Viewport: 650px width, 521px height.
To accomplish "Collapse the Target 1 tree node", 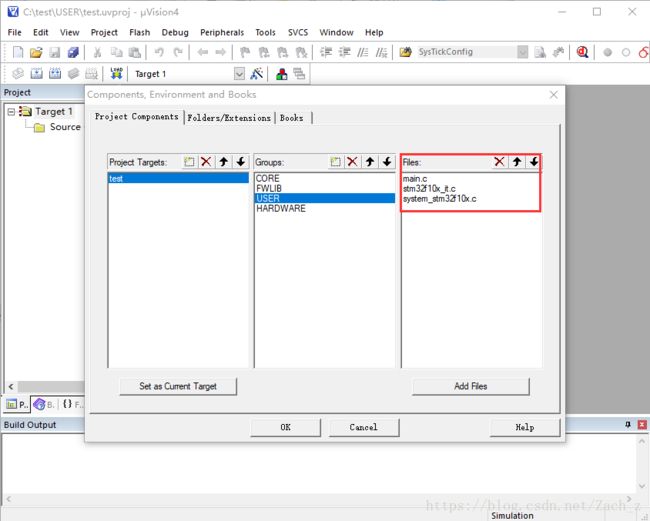I will click(x=11, y=111).
